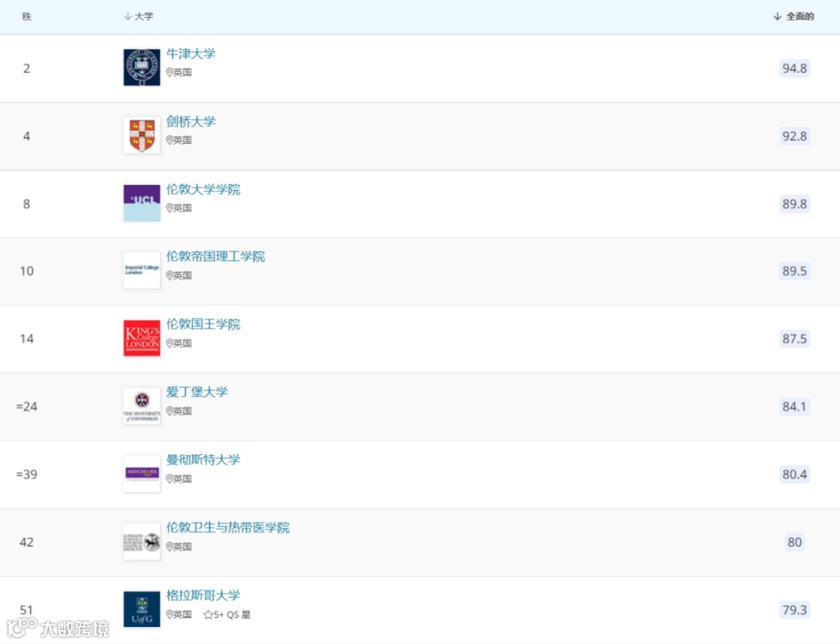Sort by the 全面的 score column header
Viewport: 840px width, 644px height.
(x=793, y=16)
